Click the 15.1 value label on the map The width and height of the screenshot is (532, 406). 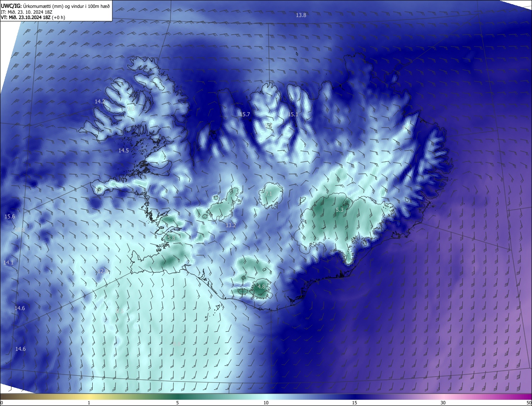[293, 115]
